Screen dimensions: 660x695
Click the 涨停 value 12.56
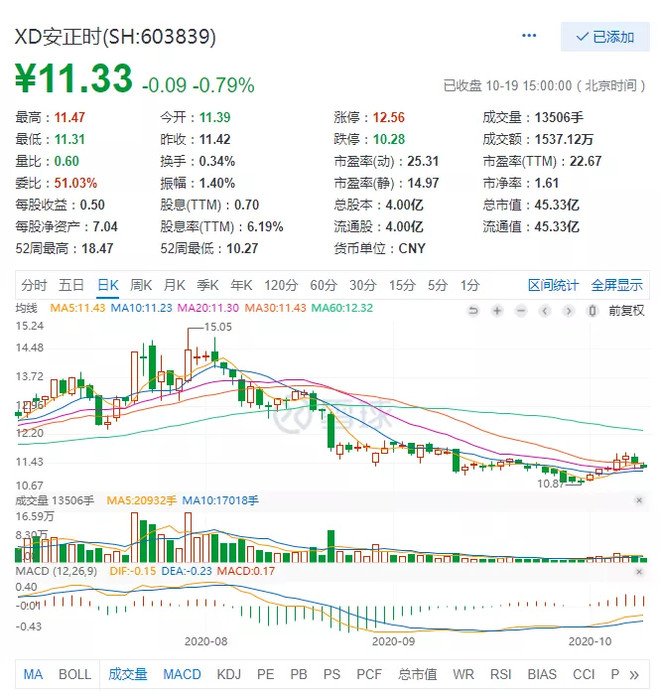pos(389,117)
